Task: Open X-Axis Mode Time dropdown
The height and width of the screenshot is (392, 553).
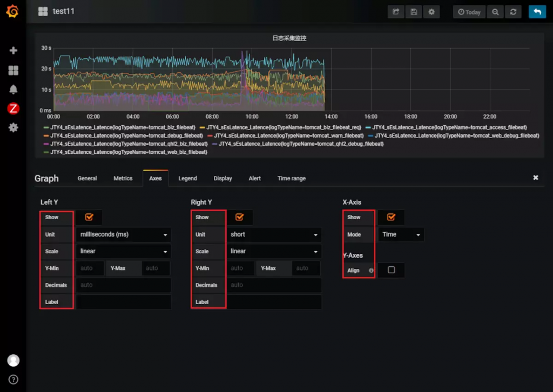Action: point(401,234)
